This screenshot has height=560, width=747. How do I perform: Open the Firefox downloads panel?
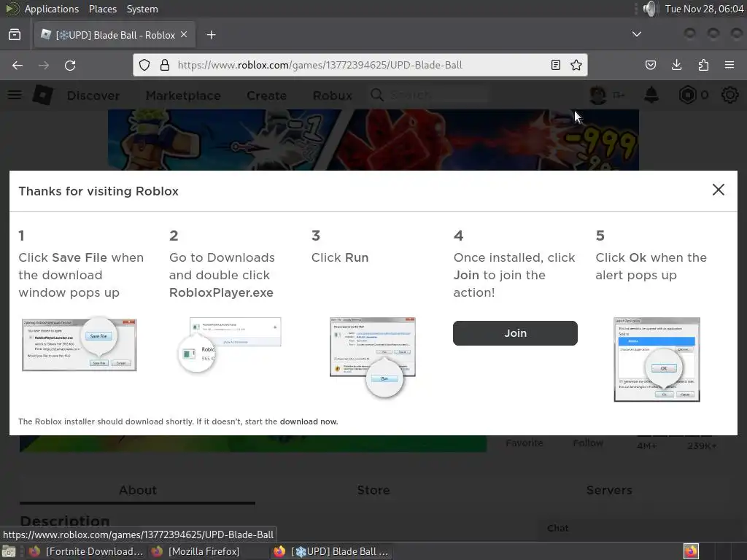click(x=676, y=65)
